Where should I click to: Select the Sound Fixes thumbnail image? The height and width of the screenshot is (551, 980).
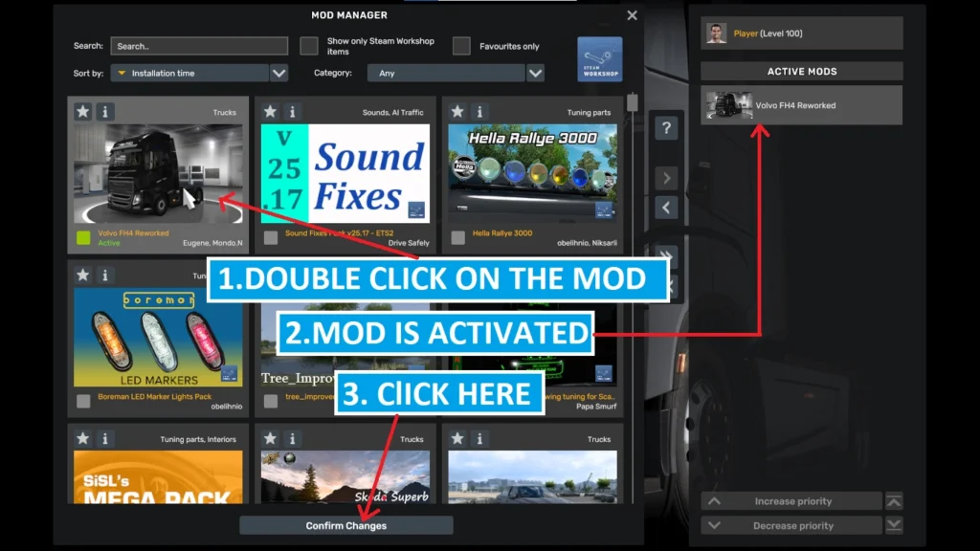coord(345,174)
